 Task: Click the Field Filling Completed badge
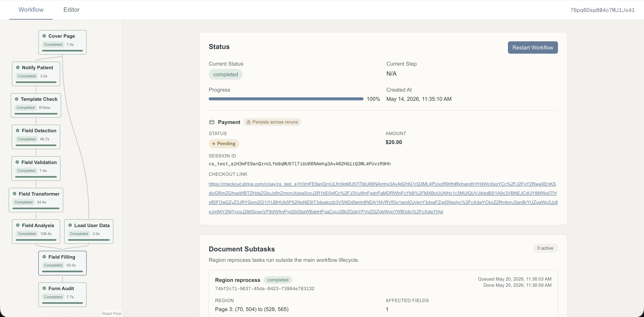pyautogui.click(x=53, y=265)
